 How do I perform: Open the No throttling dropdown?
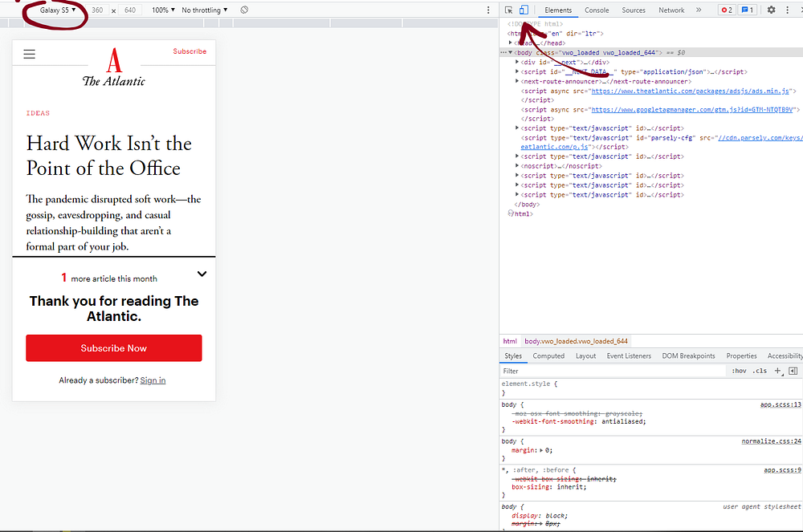[x=204, y=10]
